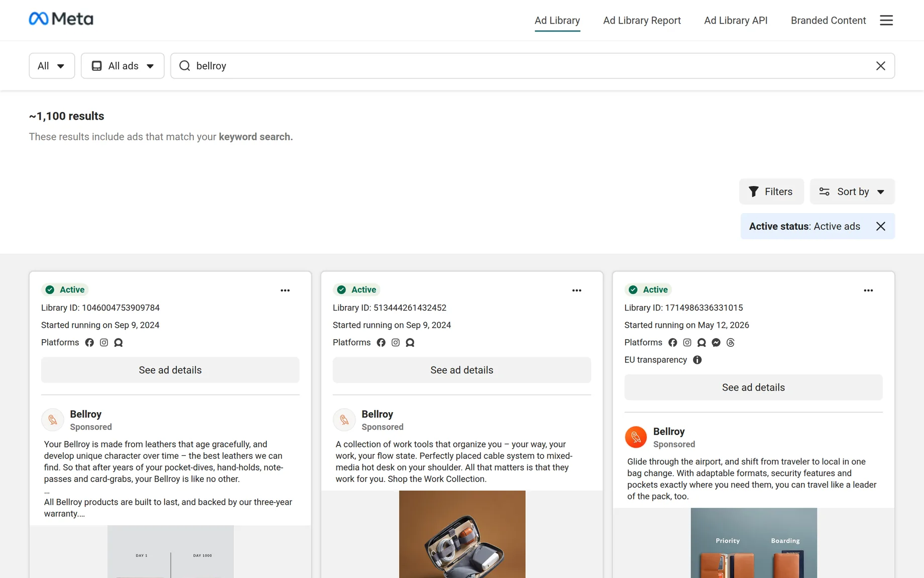Open the Filters panel
This screenshot has height=578, width=924.
point(771,191)
